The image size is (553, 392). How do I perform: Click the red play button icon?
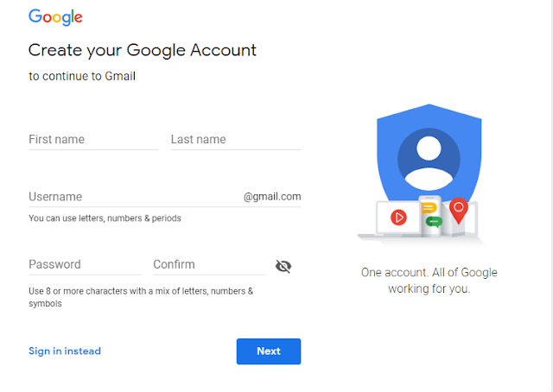[398, 218]
